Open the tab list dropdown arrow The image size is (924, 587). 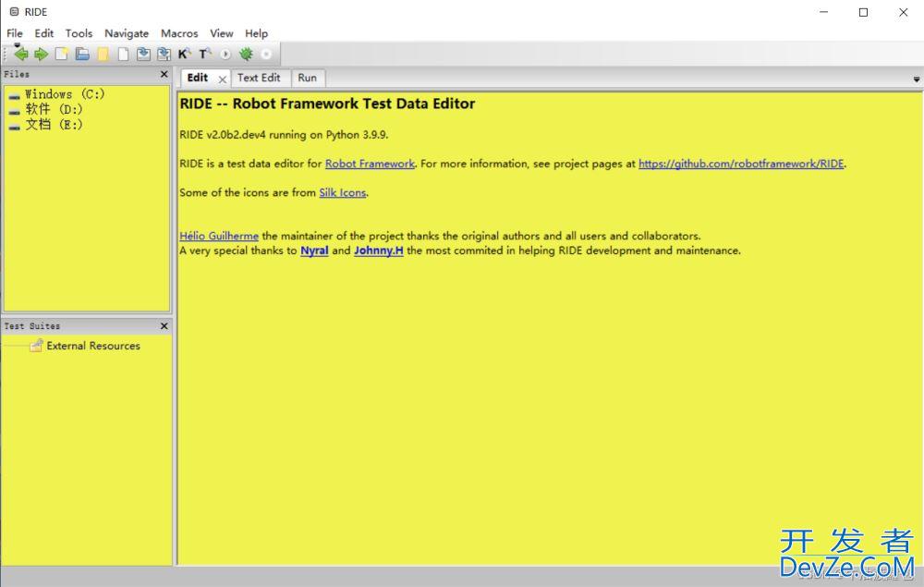pos(916,79)
